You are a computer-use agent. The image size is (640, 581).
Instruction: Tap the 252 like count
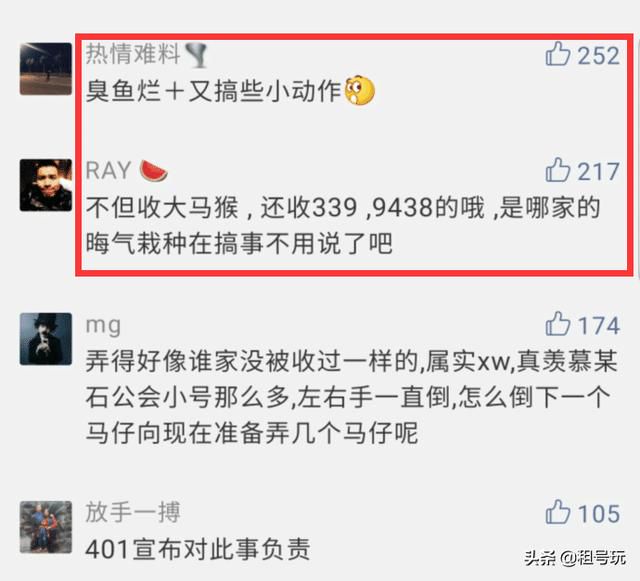(x=599, y=55)
